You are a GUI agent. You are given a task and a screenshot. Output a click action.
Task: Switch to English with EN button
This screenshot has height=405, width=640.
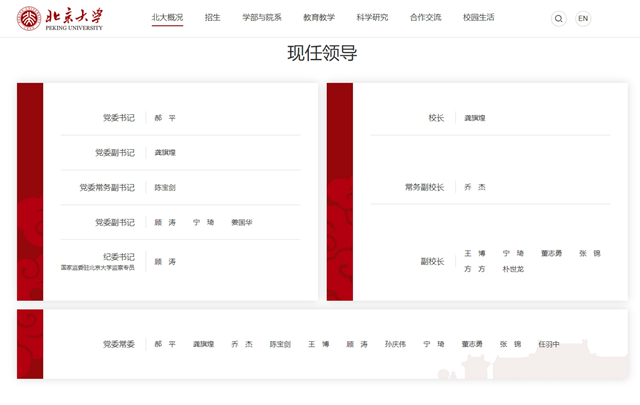tap(583, 18)
